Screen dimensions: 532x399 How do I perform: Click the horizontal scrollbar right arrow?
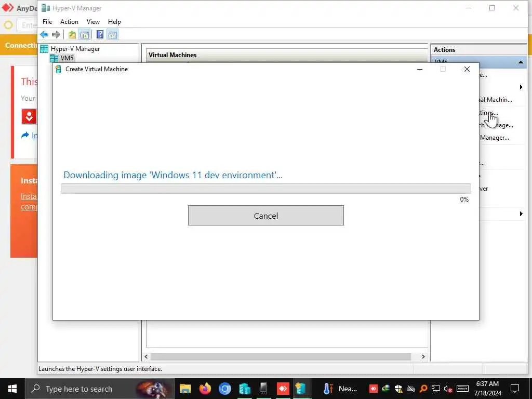pos(423,356)
